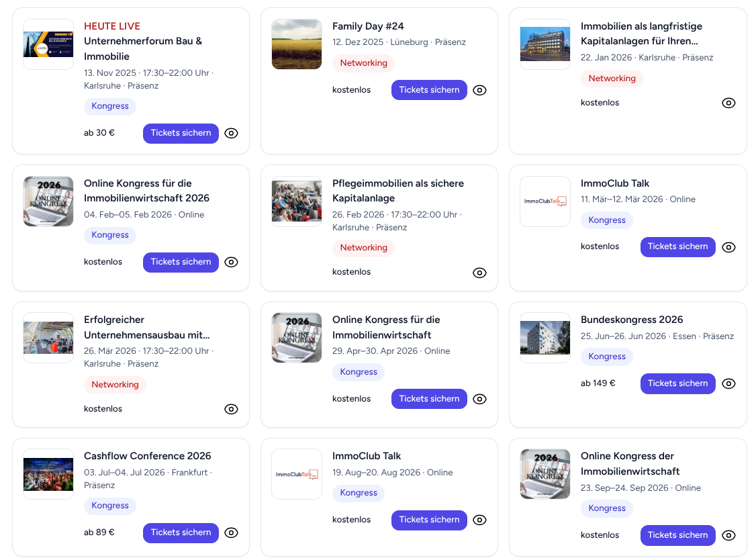
Task: Click the Cashflow Conference 2026 crowd thumbnail
Action: tap(48, 474)
